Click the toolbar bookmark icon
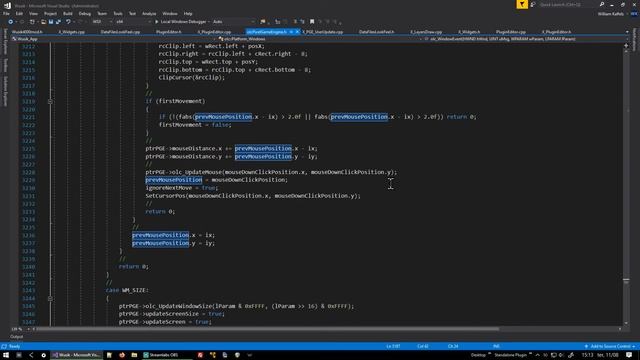 coord(312,22)
